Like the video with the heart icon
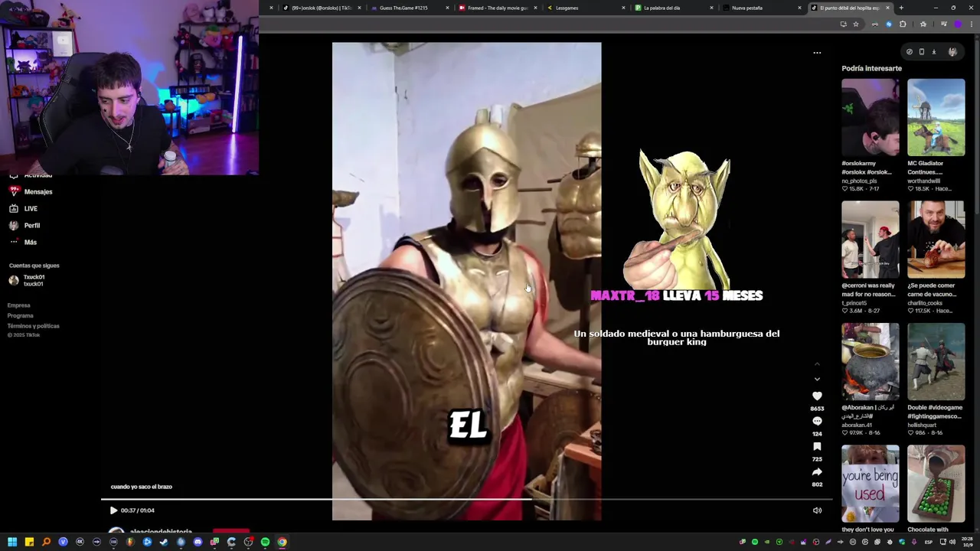Viewport: 980px width, 551px height. point(817,396)
